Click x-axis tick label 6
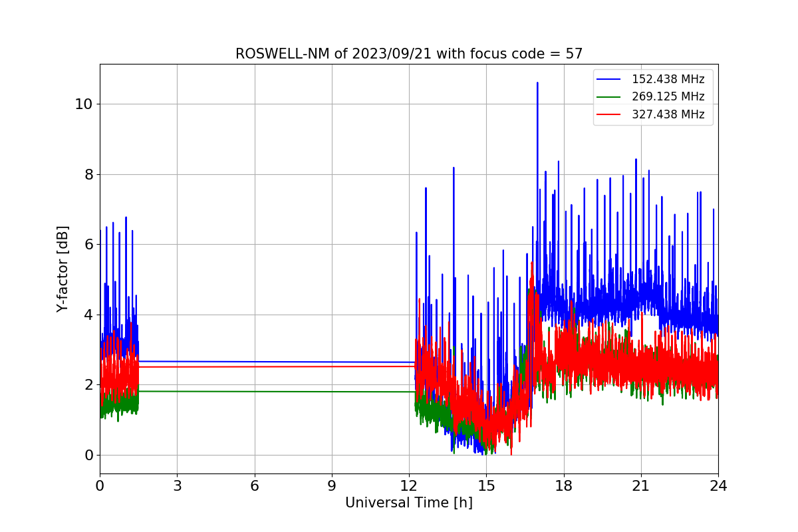Screen dimensions: 798x532 coord(254,485)
